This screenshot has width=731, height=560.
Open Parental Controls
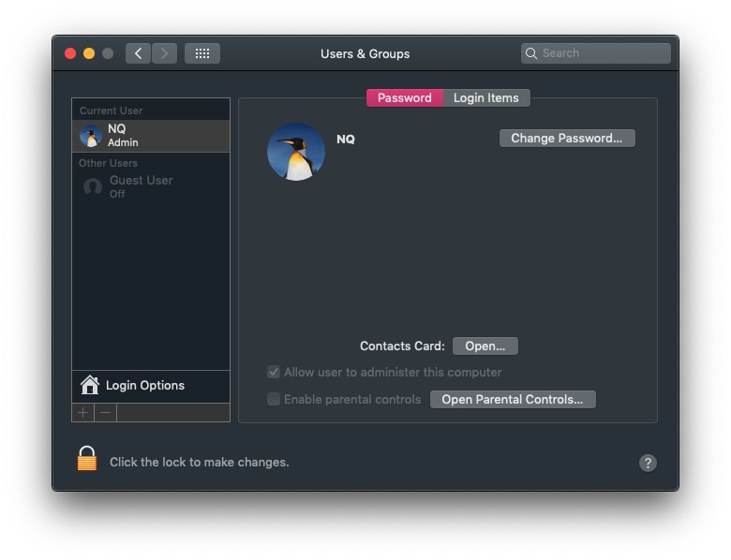click(513, 399)
